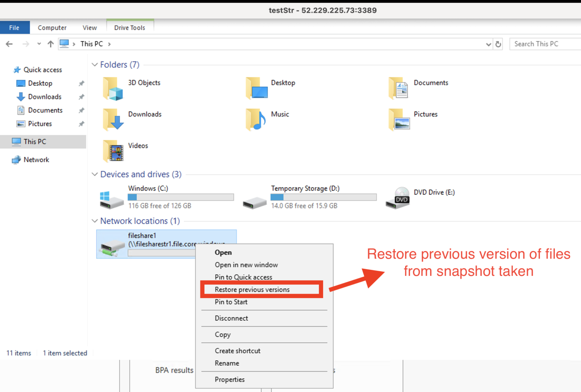
Task: Collapse the Devices and drives section
Action: pos(95,174)
